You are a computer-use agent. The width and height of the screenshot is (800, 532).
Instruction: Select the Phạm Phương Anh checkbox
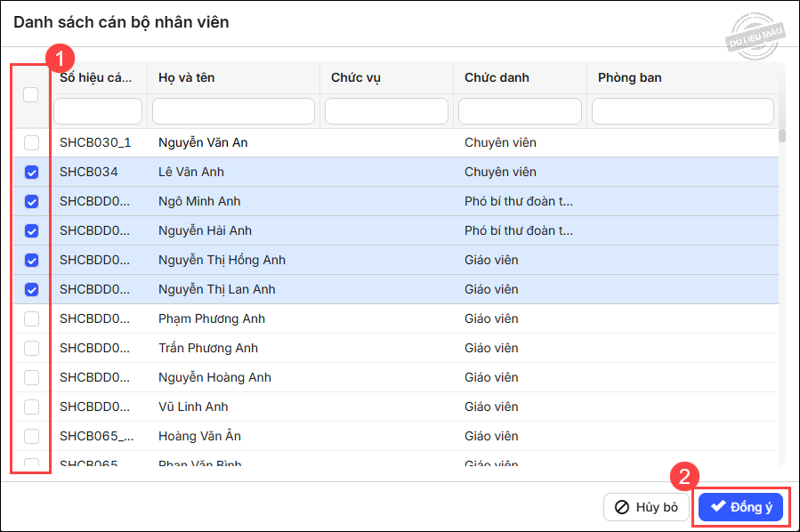(31, 318)
